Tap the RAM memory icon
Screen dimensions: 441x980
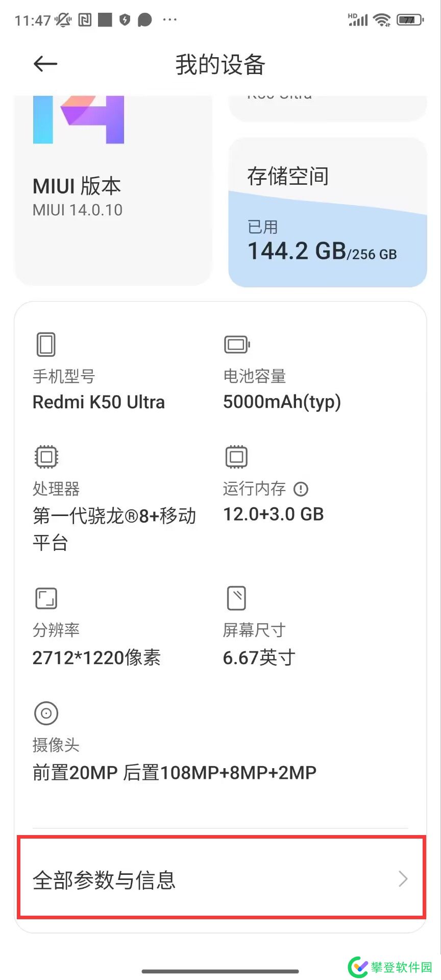(236, 457)
